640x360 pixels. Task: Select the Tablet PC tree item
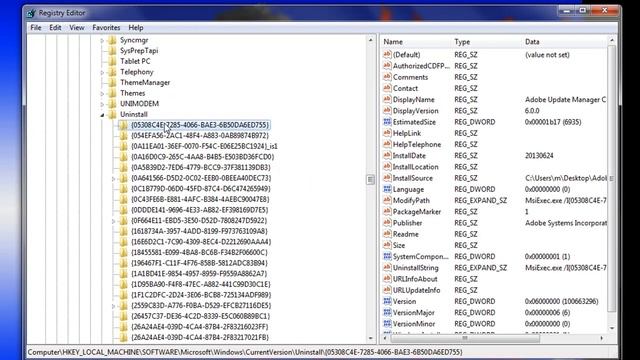click(135, 61)
